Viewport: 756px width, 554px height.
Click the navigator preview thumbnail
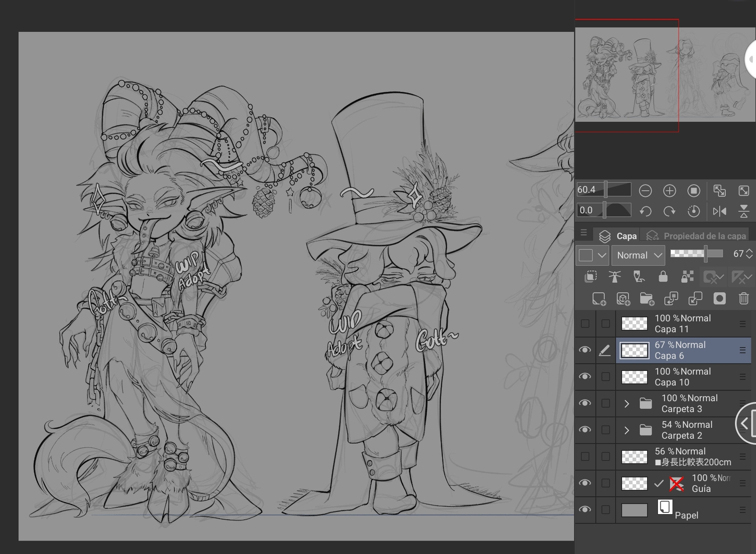[666, 75]
